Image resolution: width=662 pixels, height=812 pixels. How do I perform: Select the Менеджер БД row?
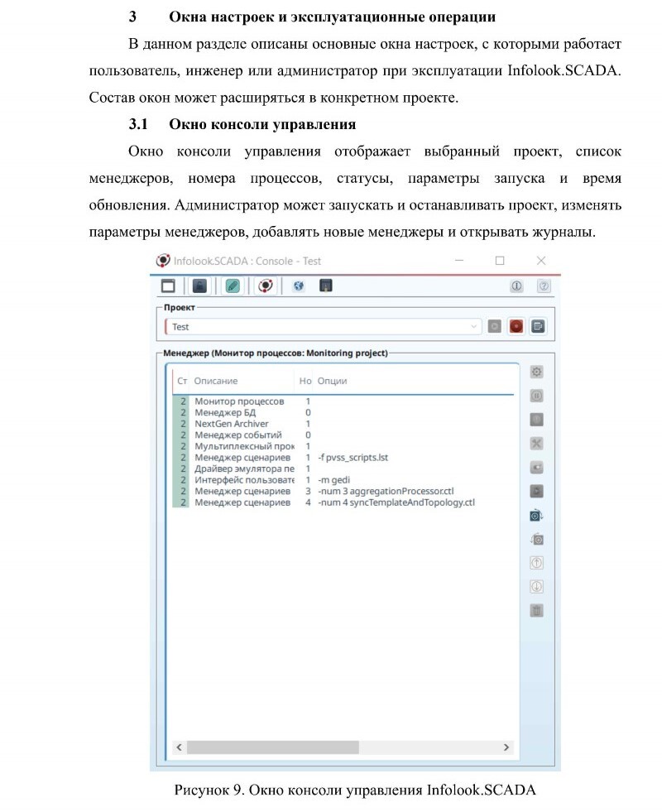[x=343, y=413]
